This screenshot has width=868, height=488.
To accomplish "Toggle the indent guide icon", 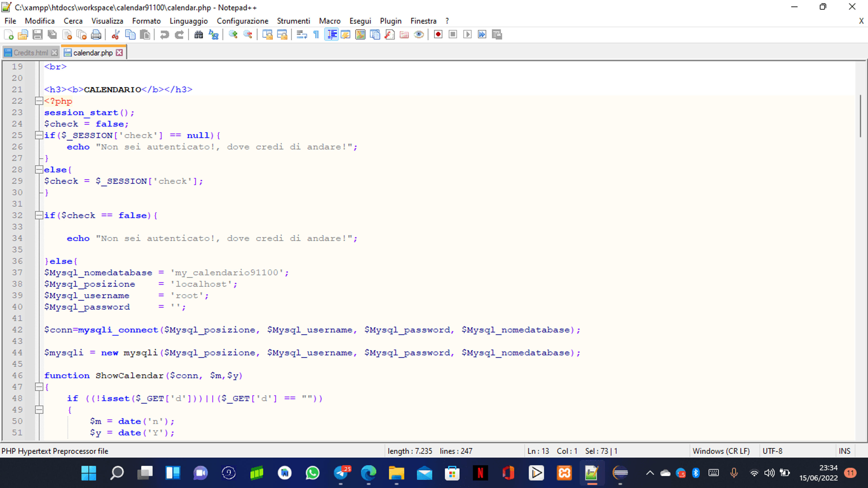I will click(332, 34).
